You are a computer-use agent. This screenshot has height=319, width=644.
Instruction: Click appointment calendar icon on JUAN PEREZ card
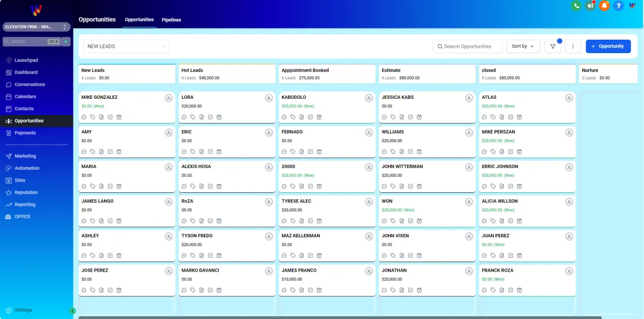coord(519,255)
